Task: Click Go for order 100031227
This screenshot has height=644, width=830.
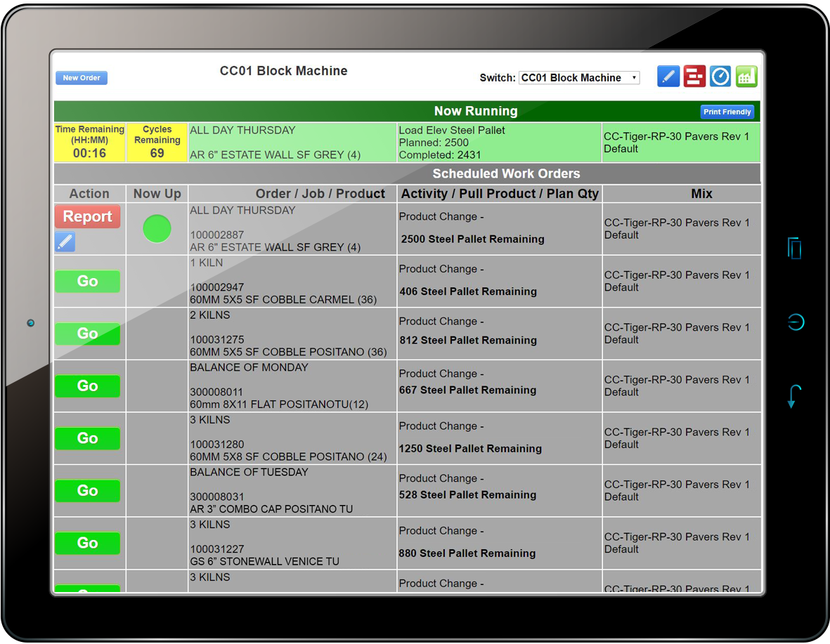Action: click(87, 543)
